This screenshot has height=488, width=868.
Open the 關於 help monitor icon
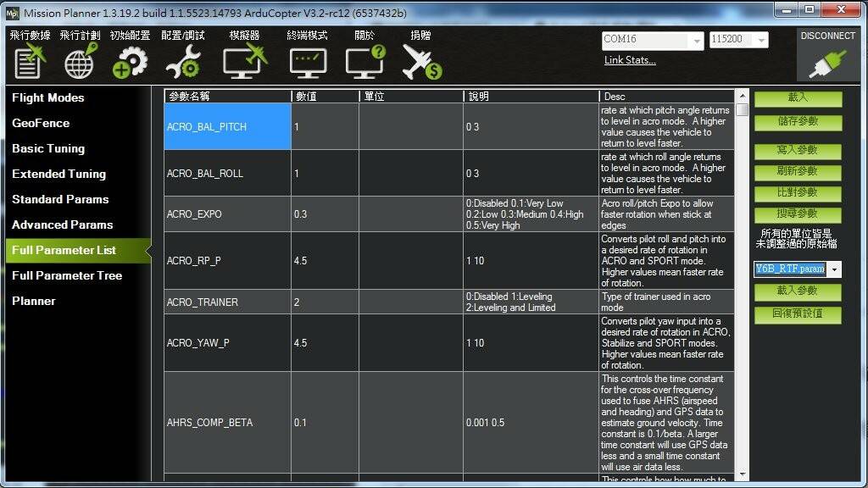coord(364,54)
